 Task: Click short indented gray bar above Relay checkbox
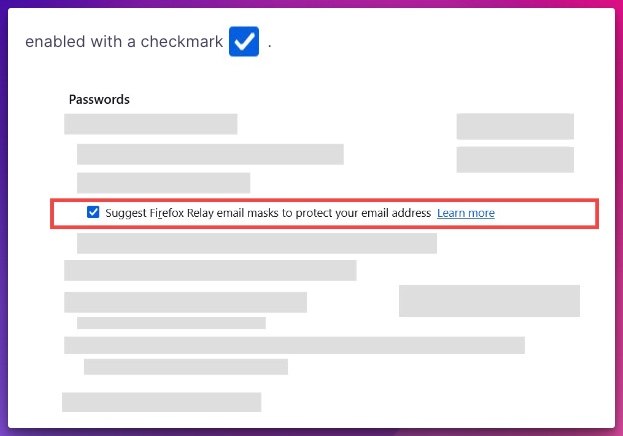click(163, 183)
